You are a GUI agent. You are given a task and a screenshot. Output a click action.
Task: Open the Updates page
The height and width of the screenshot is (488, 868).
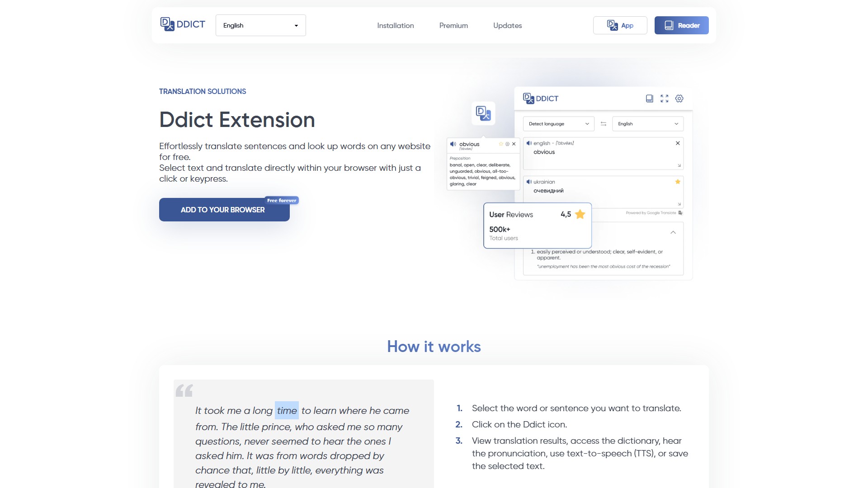pyautogui.click(x=507, y=25)
